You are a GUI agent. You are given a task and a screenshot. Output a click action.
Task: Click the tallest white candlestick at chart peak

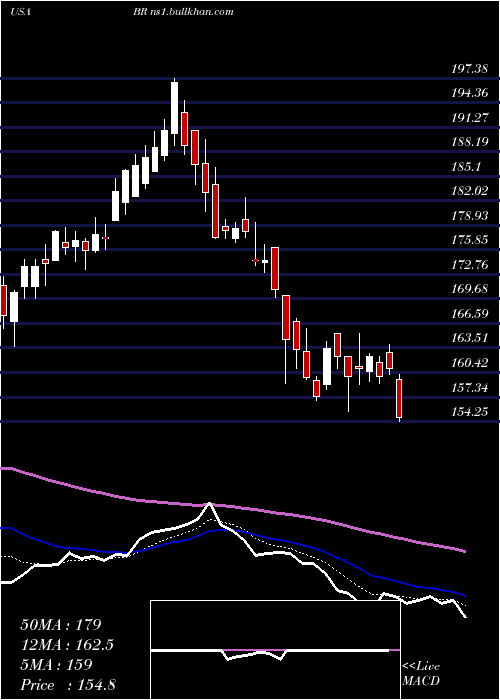(x=174, y=108)
